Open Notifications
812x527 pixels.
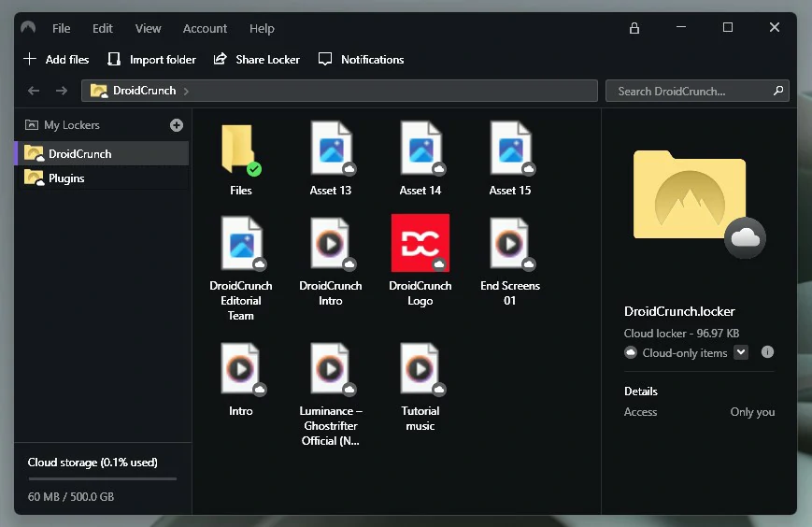[x=362, y=60]
